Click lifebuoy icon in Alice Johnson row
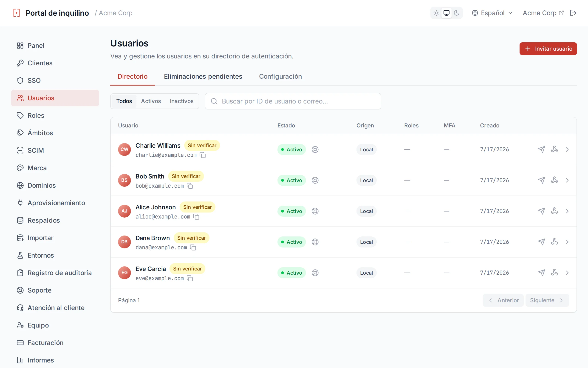588x368 pixels. click(x=315, y=211)
